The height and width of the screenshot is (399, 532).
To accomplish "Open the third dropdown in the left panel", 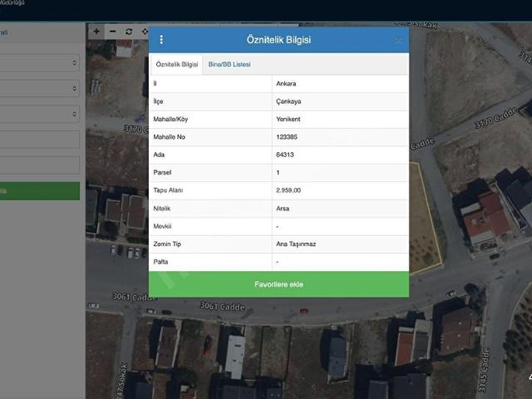I will point(39,114).
